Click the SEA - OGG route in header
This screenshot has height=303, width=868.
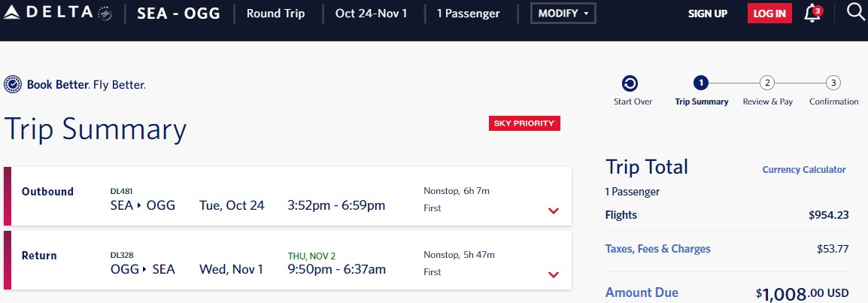pos(178,14)
